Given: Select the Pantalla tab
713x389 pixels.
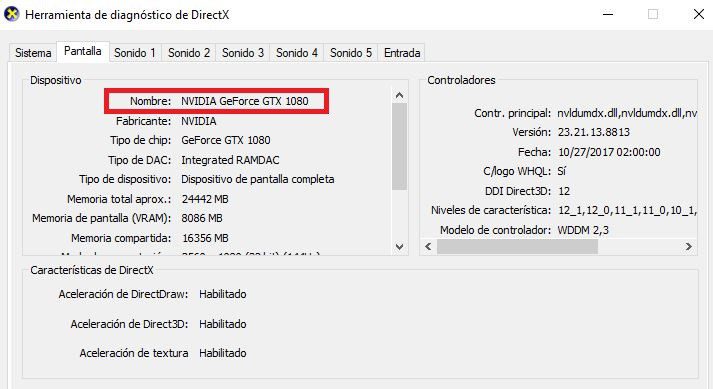Looking at the screenshot, I should [x=82, y=51].
